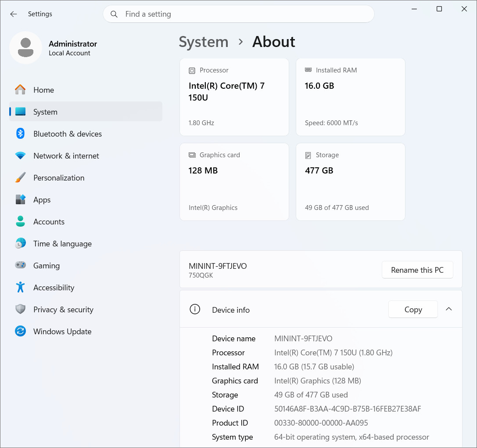477x448 pixels.
Task: Open Windows Update via its sync icon
Action: coord(20,331)
